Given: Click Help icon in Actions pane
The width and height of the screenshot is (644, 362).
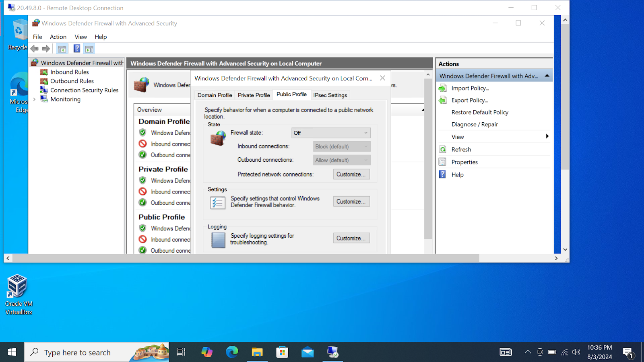Looking at the screenshot, I should point(443,174).
